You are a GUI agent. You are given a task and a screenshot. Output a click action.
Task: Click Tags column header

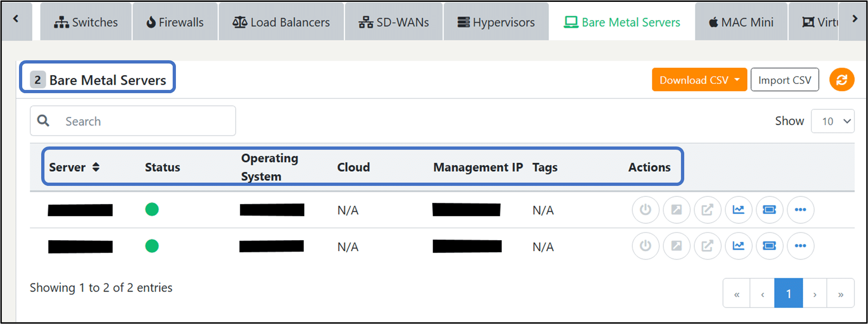pyautogui.click(x=545, y=167)
